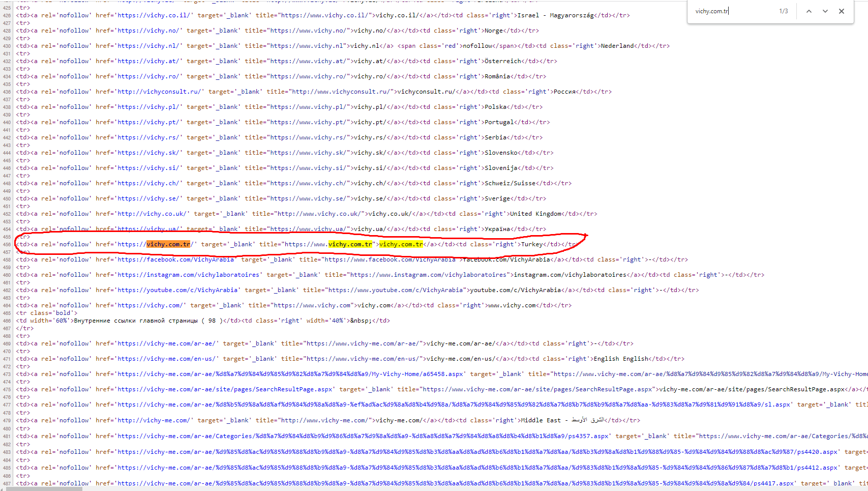Click the 1/3 match counter

784,11
